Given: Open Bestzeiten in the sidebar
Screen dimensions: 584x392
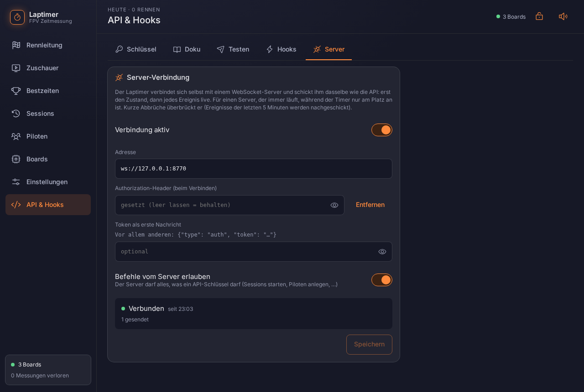Looking at the screenshot, I should click(48, 91).
